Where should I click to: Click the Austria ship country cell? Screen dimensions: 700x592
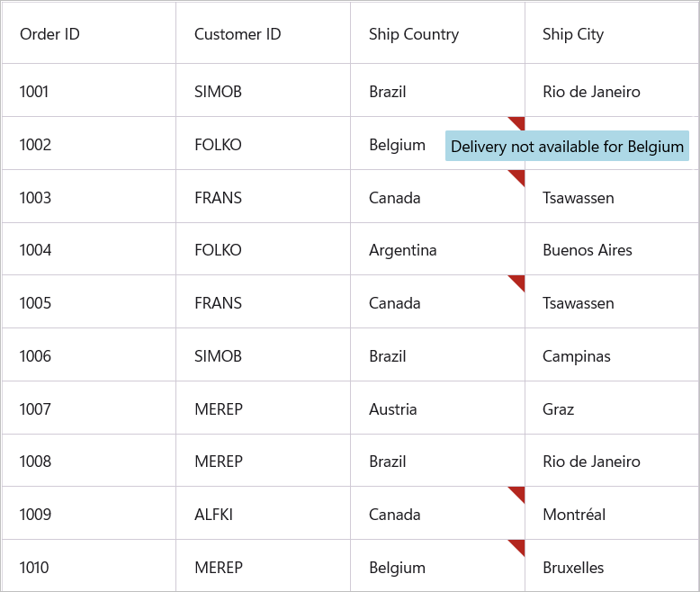click(393, 409)
